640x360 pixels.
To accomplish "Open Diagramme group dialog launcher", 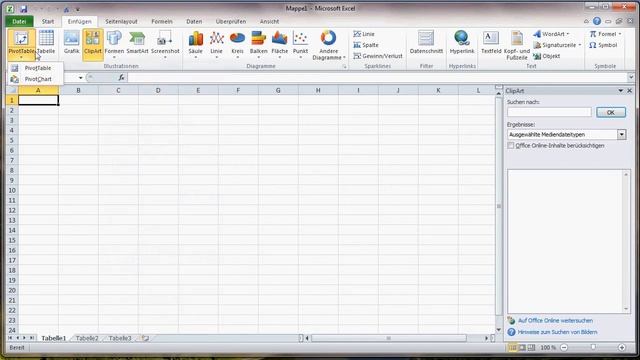I will [x=344, y=66].
